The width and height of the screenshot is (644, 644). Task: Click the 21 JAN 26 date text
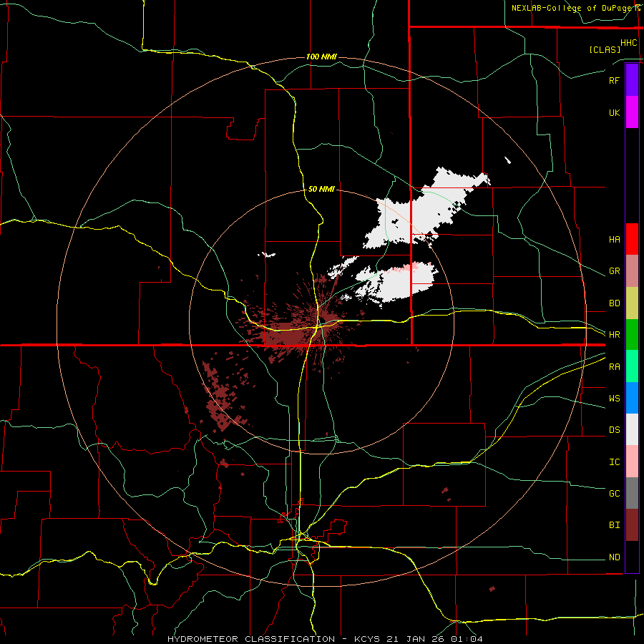[417, 639]
